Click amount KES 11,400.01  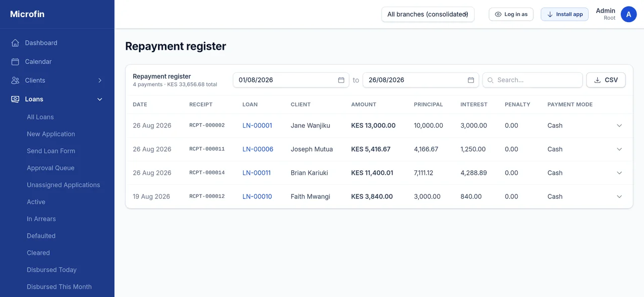click(x=372, y=173)
